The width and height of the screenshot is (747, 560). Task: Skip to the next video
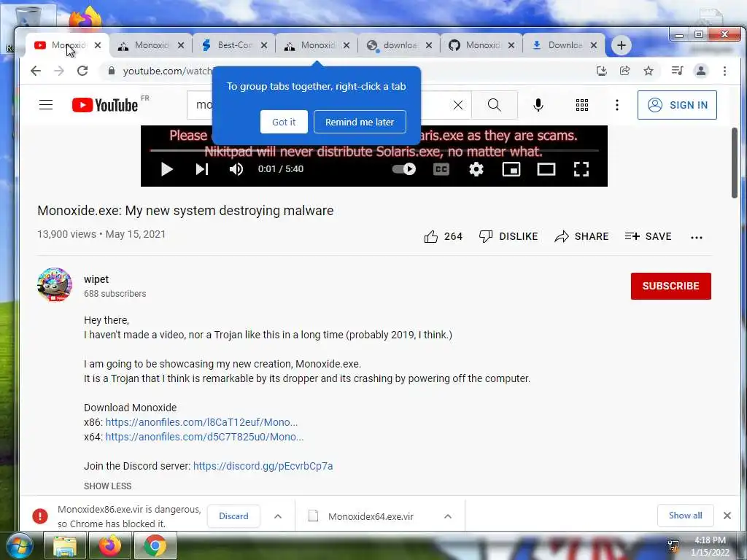pos(202,169)
